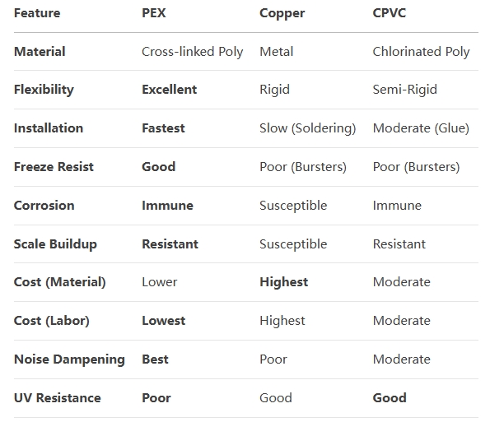Select the Corrosion row label
The image size is (504, 422).
coord(44,205)
